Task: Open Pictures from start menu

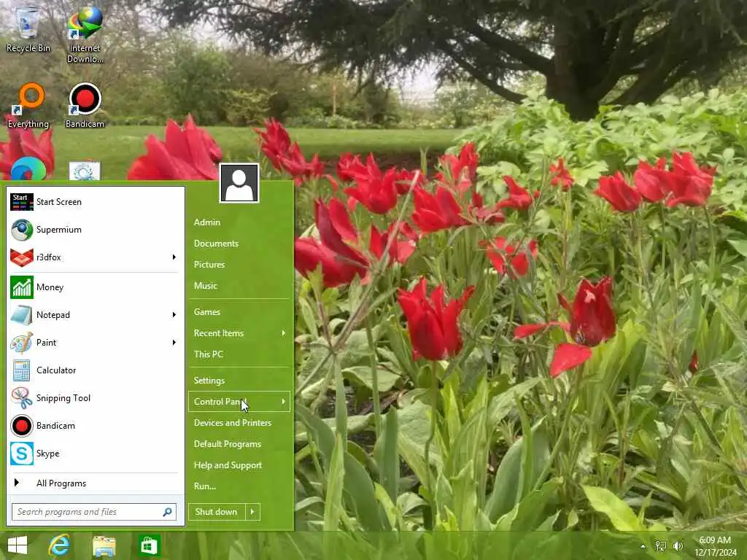Action: pyautogui.click(x=209, y=264)
